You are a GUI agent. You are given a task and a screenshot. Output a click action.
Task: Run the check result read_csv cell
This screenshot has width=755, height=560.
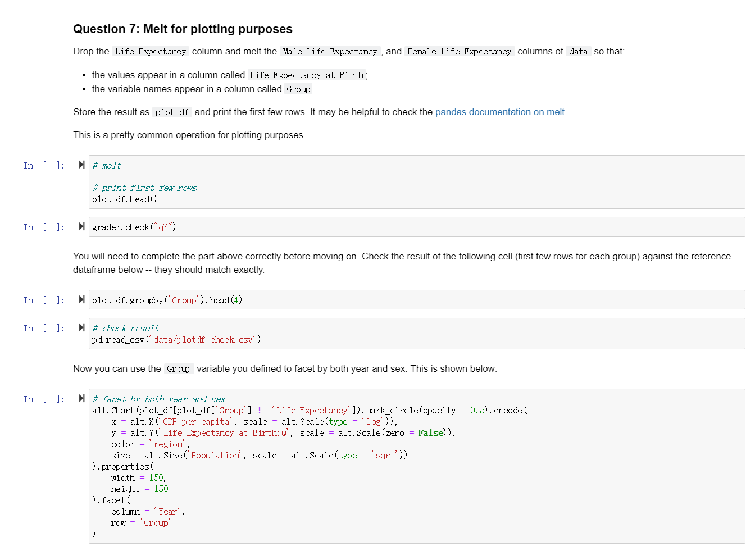(81, 328)
